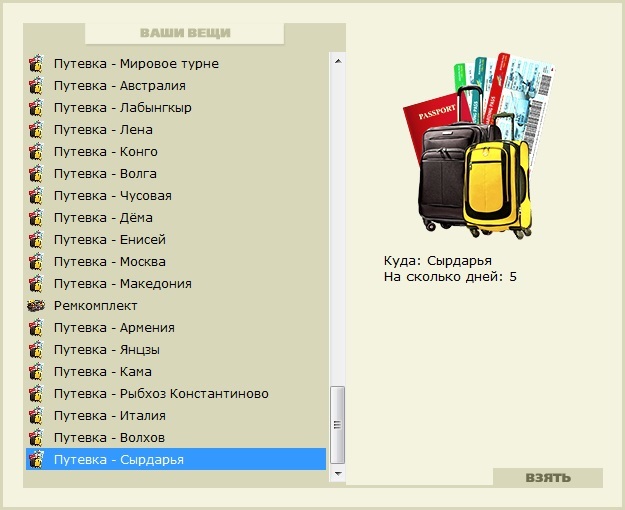Click the luggage icon next to Путевка - Волга
The height and width of the screenshot is (510, 625).
(36, 174)
